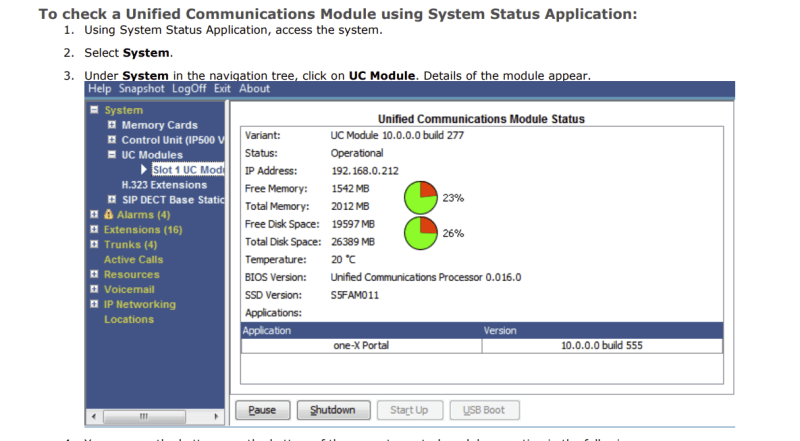Select the 10.0.0.0 build 555 cell
Screen dimensions: 800x441
tap(602, 346)
